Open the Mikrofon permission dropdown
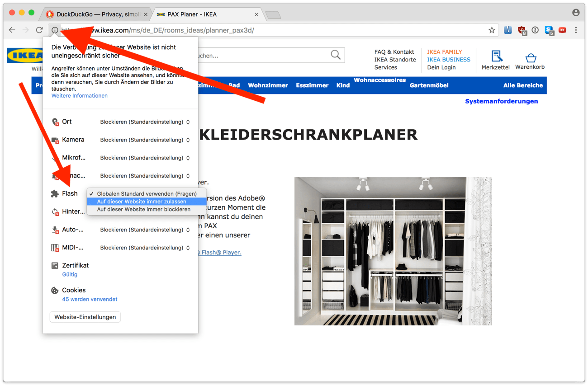 [x=145, y=158]
